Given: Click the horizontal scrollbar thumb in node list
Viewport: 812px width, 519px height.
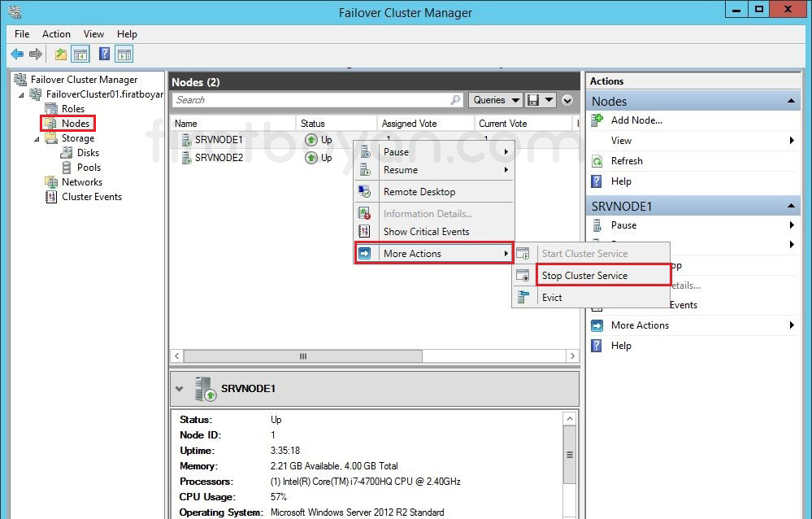Looking at the screenshot, I should [x=303, y=355].
